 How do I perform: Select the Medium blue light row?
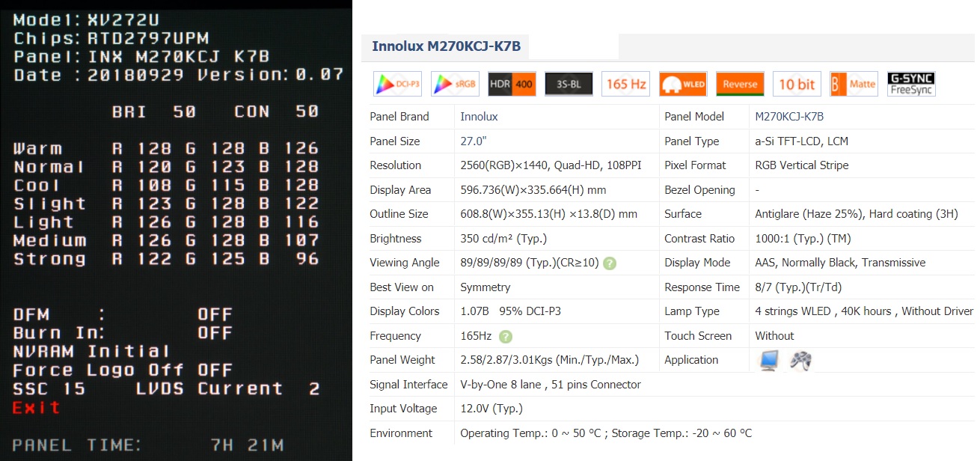[x=166, y=240]
